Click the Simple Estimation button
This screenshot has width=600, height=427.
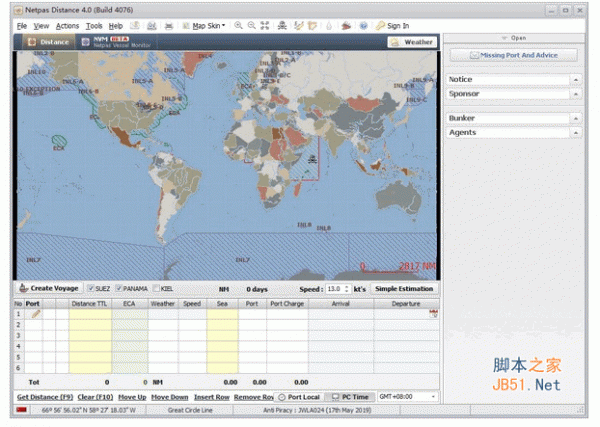click(x=404, y=288)
